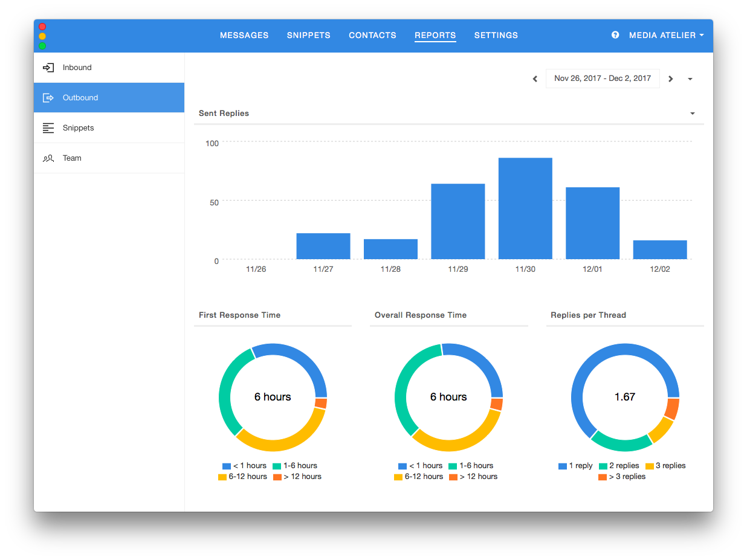
Task: Switch to the Messages tab
Action: [x=244, y=35]
